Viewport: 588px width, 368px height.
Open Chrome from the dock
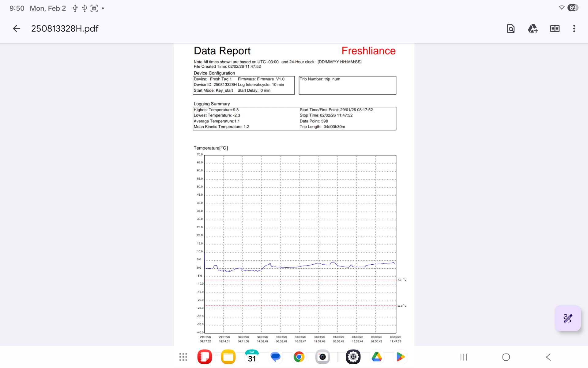(x=299, y=357)
